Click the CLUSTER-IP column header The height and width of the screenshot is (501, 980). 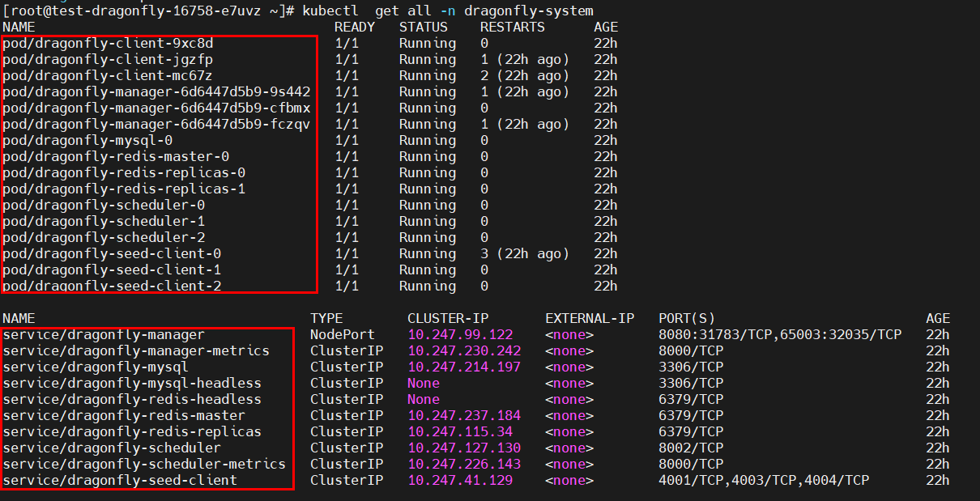click(448, 318)
